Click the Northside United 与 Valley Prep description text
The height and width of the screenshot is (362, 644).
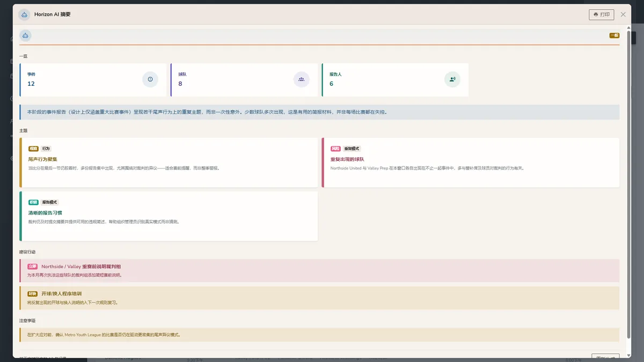point(427,168)
